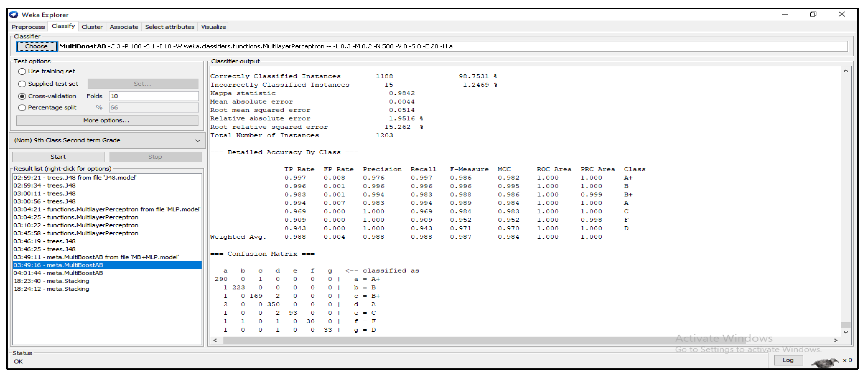868x376 pixels.
Task: Select result '18:24:12 - meta.Stacking'
Action: [107, 289]
